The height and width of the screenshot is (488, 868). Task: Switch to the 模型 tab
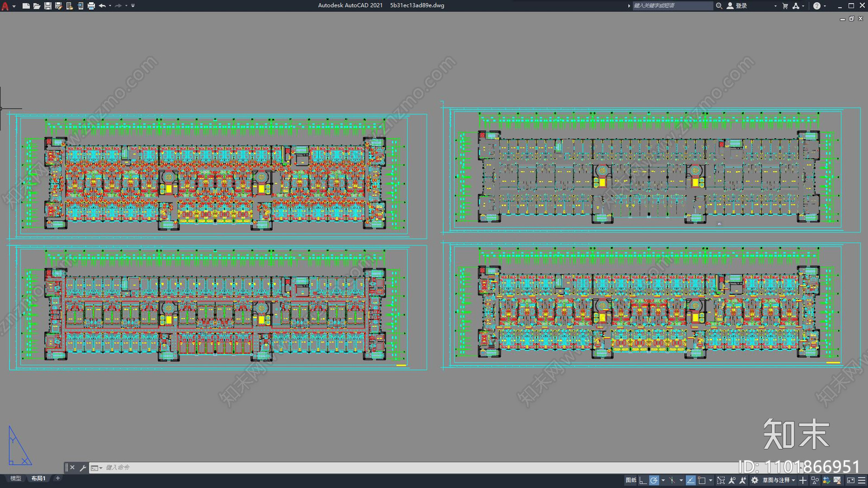click(16, 478)
